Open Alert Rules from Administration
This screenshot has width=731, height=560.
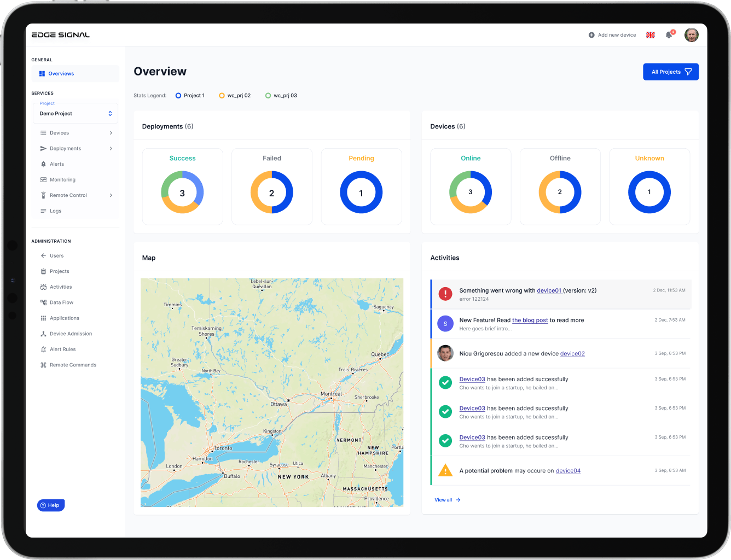click(x=62, y=349)
